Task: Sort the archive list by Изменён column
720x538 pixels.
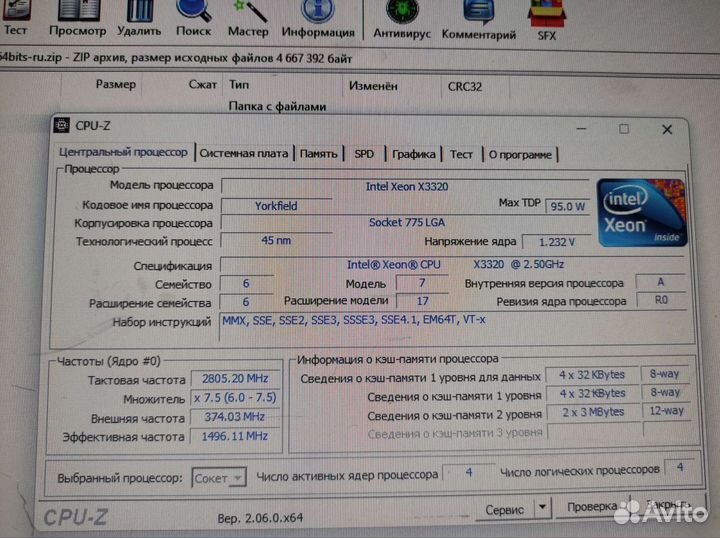Action: tap(373, 86)
